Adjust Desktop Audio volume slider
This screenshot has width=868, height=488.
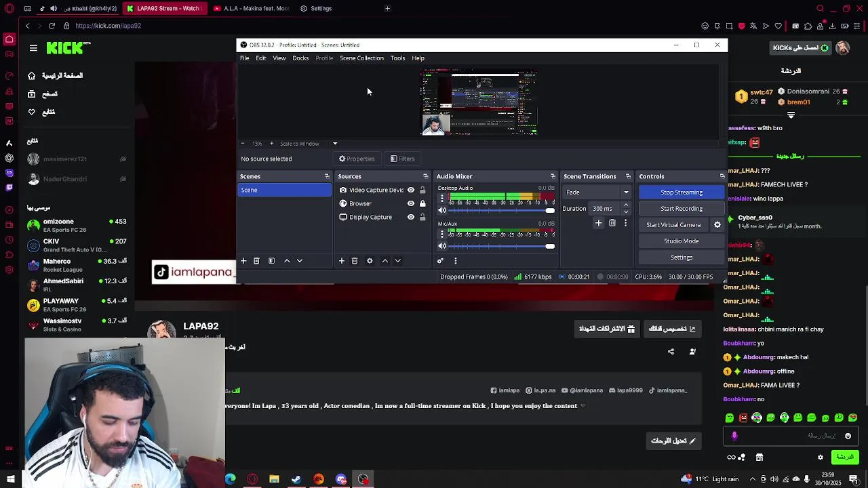click(x=500, y=210)
